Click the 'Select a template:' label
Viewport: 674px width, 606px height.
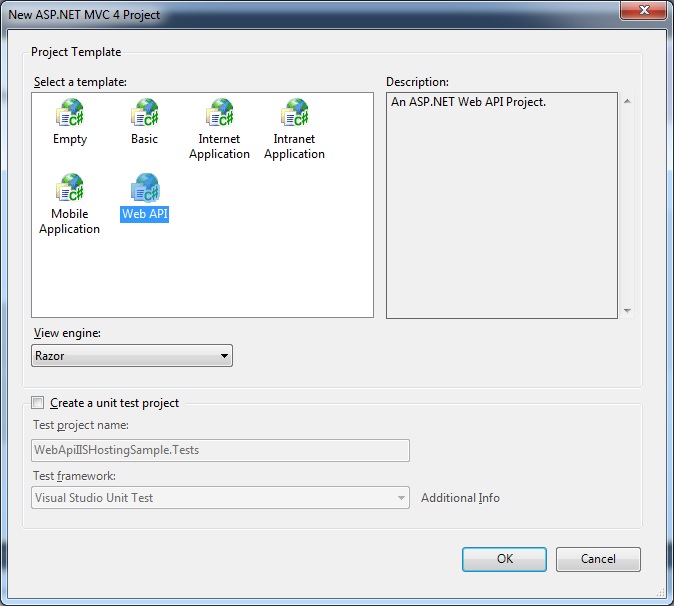pyautogui.click(x=80, y=82)
